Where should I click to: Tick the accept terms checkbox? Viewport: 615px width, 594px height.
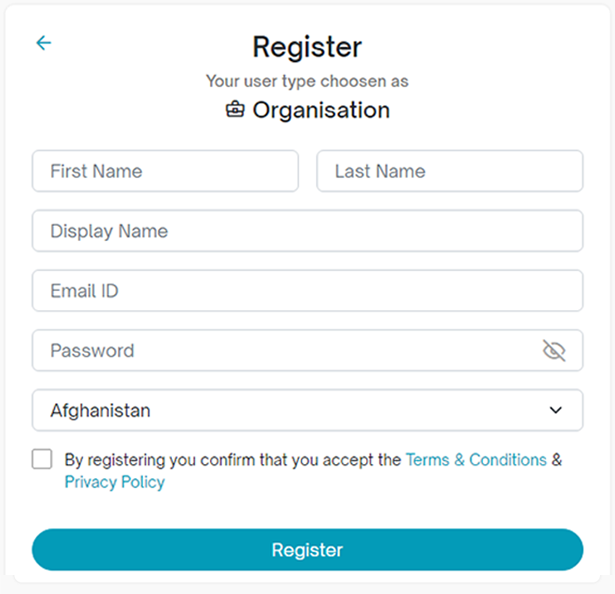(x=42, y=459)
